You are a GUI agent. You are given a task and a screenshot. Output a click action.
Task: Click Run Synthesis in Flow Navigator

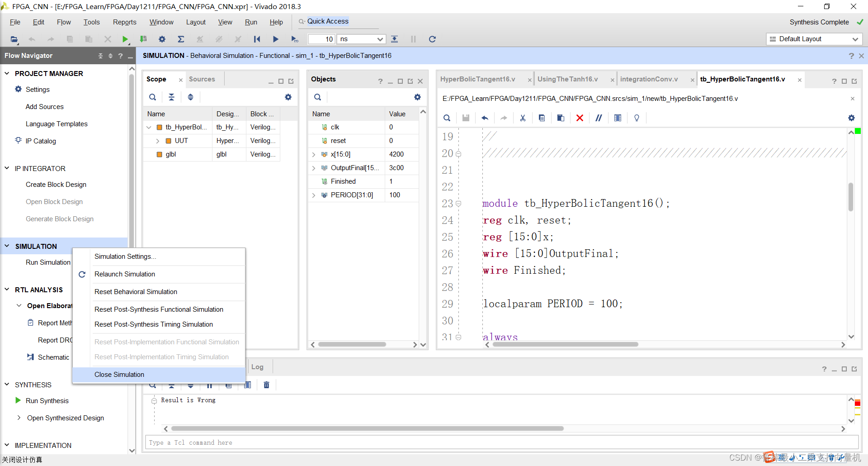coord(47,401)
